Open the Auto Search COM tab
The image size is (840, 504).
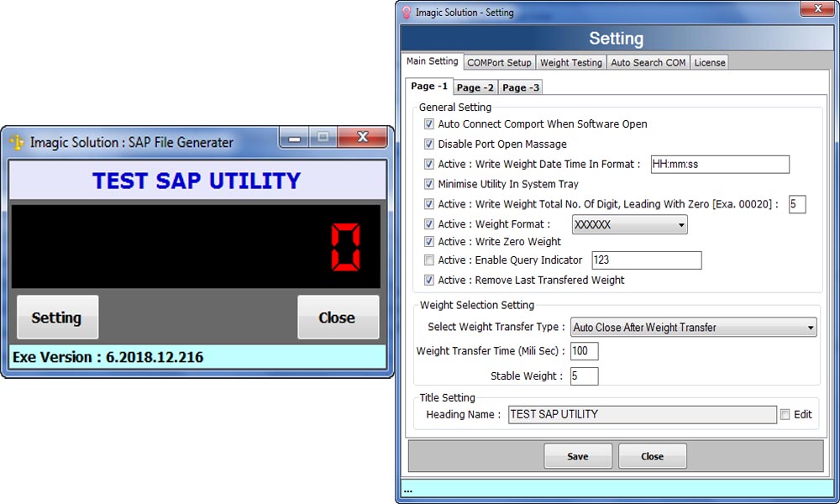click(x=648, y=63)
